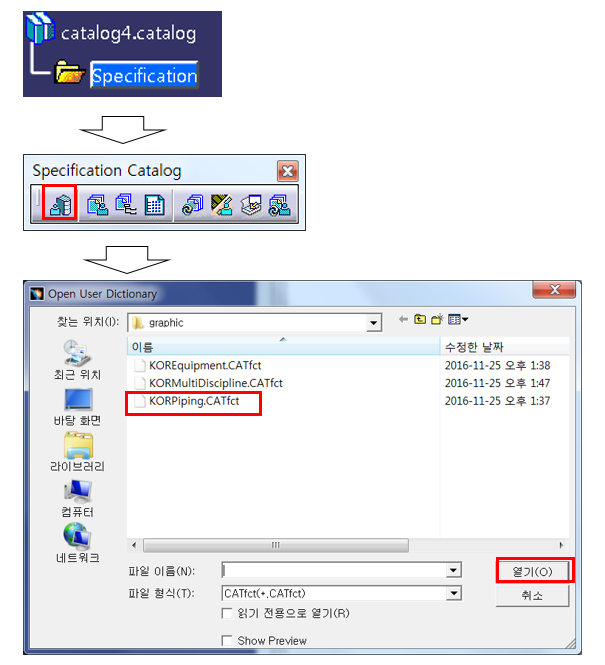605x665 pixels.
Task: Select KORPiping.CATfct in the file list
Action: pos(194,401)
